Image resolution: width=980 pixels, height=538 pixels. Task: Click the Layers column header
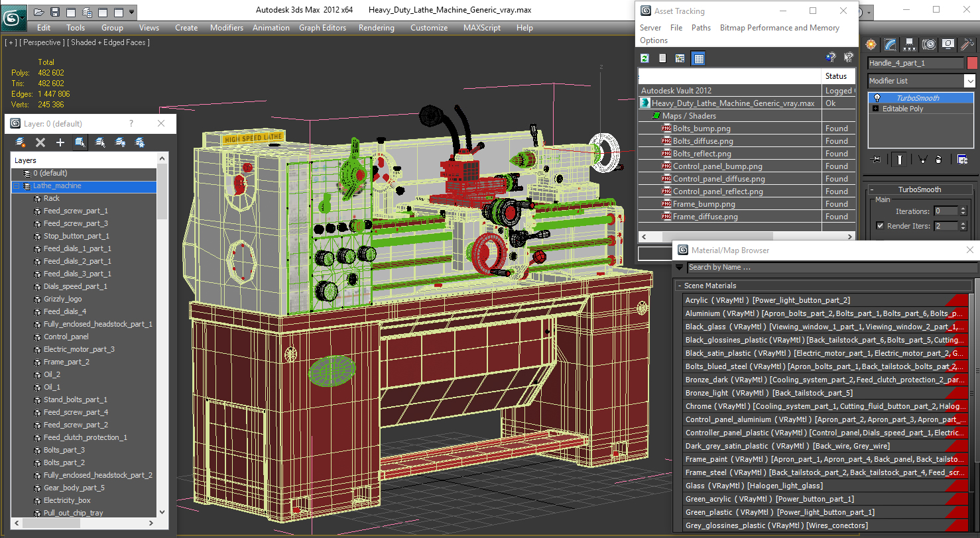pyautogui.click(x=84, y=160)
